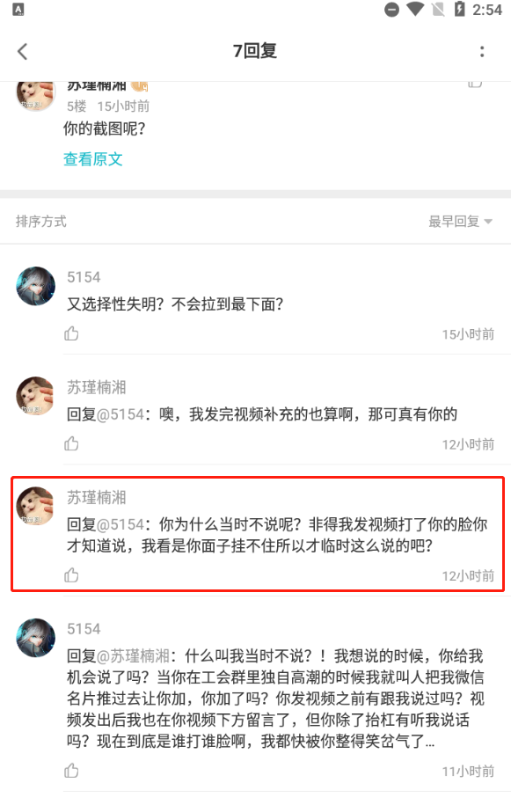Open 5154's avatar on first comment
511x812 pixels.
point(36,286)
